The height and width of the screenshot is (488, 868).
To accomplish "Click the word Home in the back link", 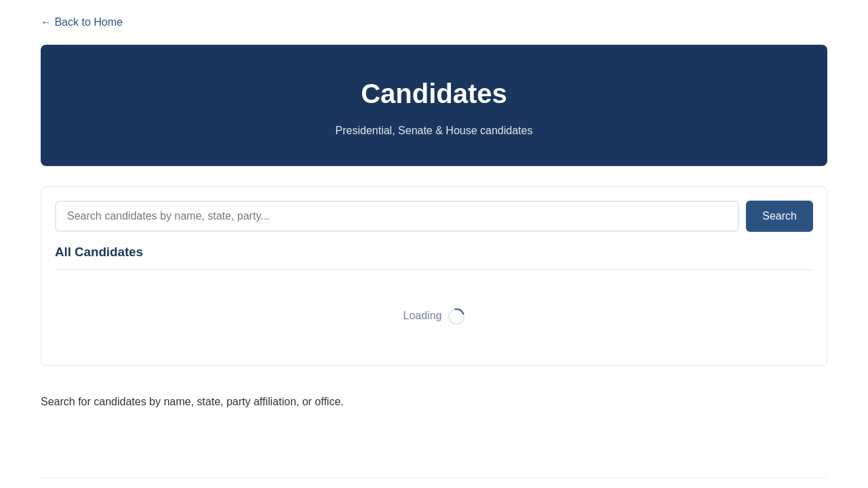I will point(108,22).
